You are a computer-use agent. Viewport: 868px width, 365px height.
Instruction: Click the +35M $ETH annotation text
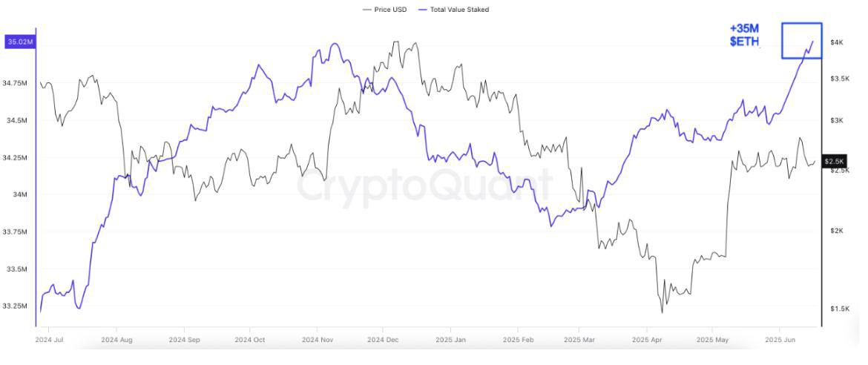point(745,36)
